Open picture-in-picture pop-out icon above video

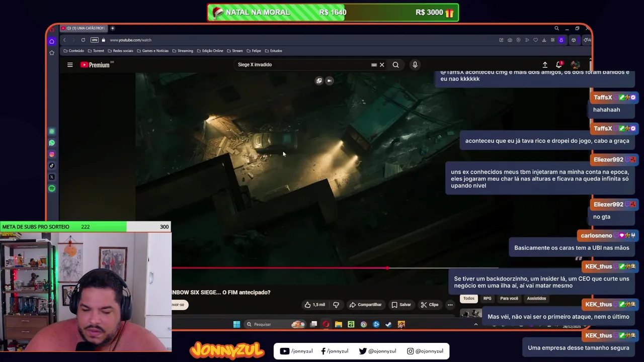[x=319, y=80]
